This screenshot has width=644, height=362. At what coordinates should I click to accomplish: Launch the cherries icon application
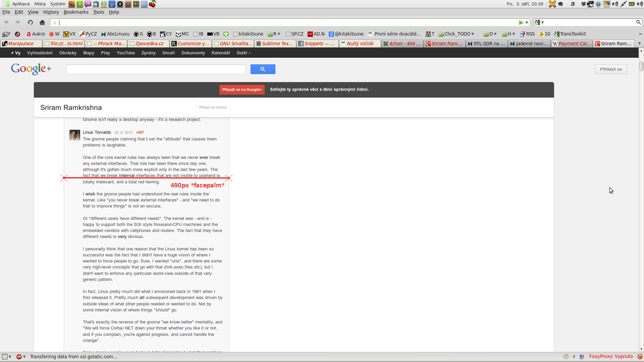152,4
